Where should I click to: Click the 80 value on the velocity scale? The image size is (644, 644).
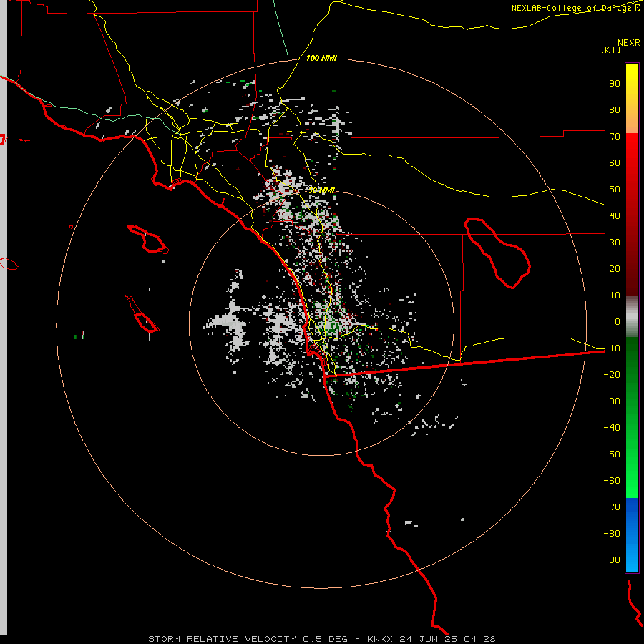coord(615,110)
